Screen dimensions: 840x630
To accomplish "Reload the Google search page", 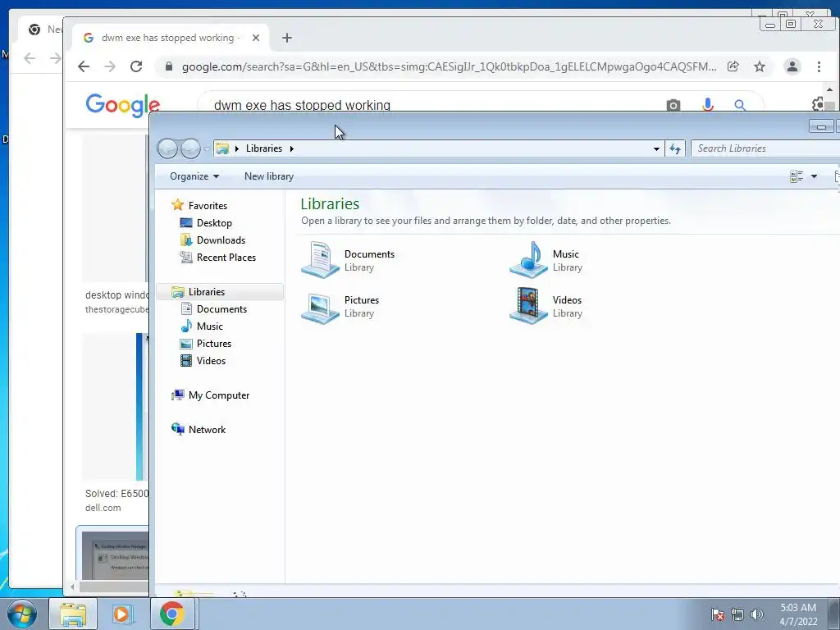I will pyautogui.click(x=136, y=66).
